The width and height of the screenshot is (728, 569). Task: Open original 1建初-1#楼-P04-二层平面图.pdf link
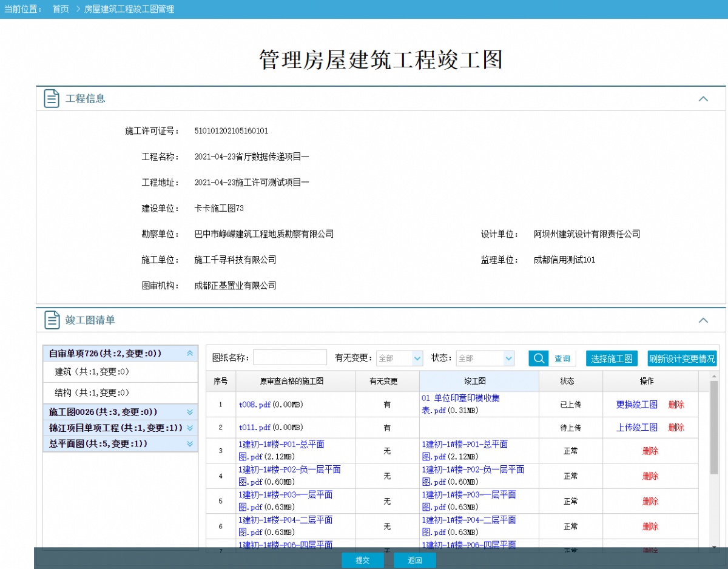[285, 526]
